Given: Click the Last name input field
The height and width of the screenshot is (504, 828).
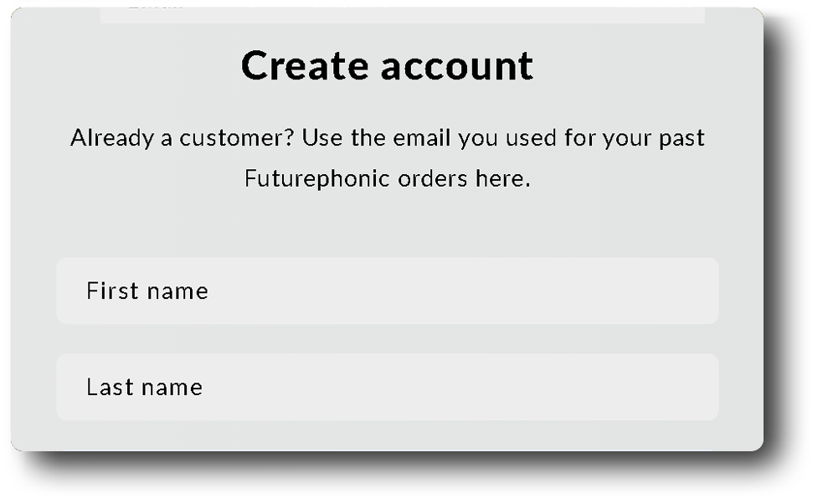Looking at the screenshot, I should 387,387.
